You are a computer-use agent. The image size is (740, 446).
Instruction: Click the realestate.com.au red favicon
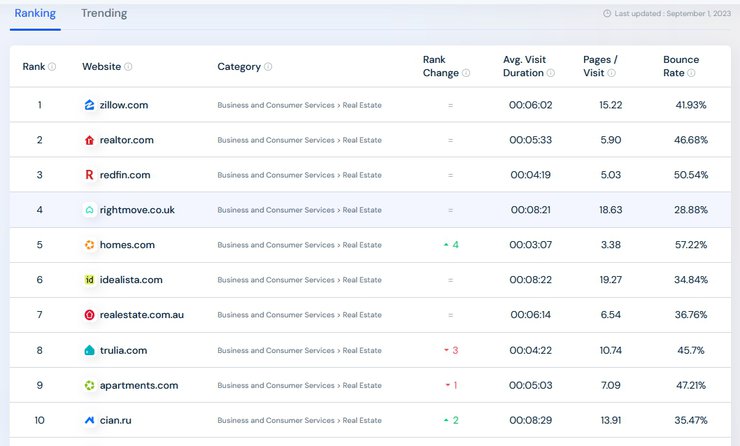[x=89, y=314]
